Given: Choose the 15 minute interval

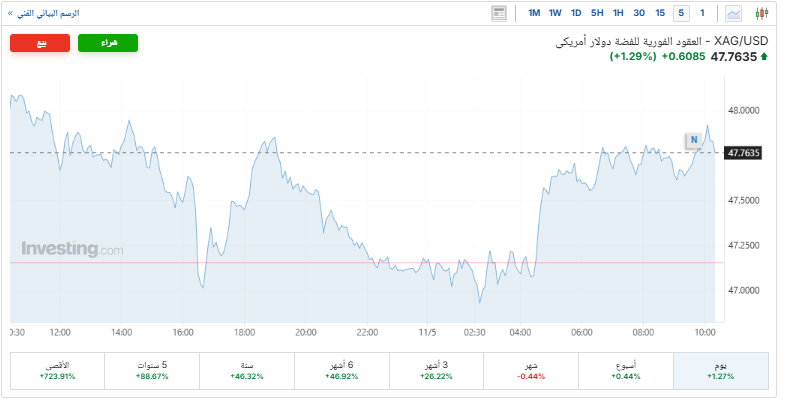Looking at the screenshot, I should pos(660,13).
